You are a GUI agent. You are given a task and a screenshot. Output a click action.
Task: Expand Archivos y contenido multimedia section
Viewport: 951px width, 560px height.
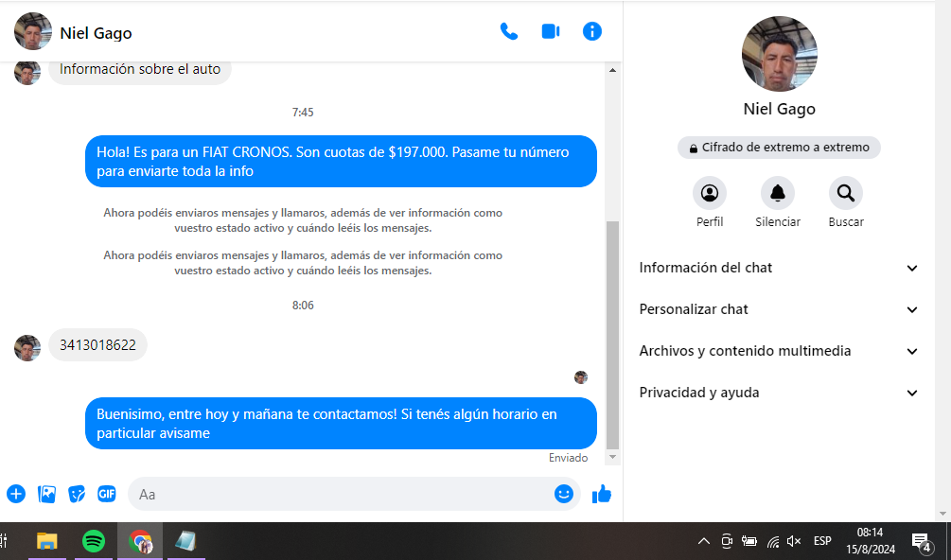coord(779,351)
